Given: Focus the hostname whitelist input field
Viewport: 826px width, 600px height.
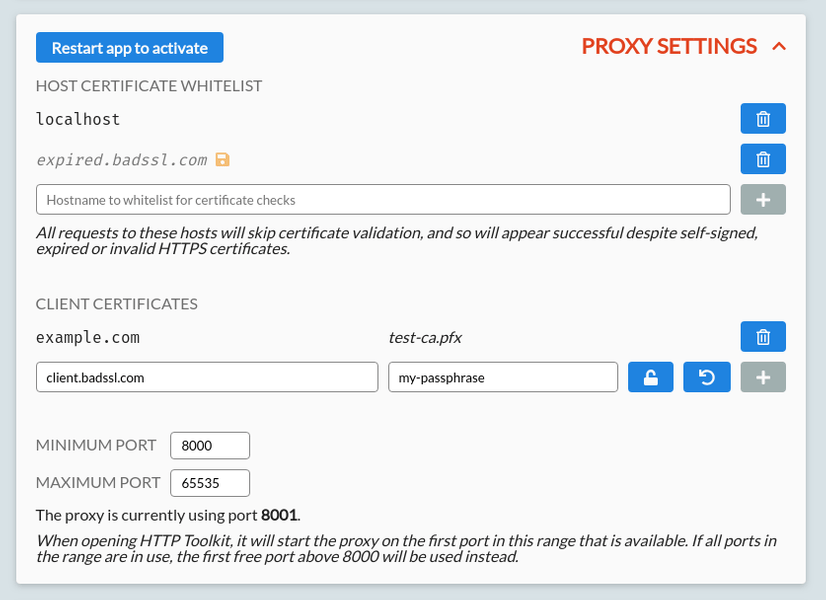Looking at the screenshot, I should point(383,200).
